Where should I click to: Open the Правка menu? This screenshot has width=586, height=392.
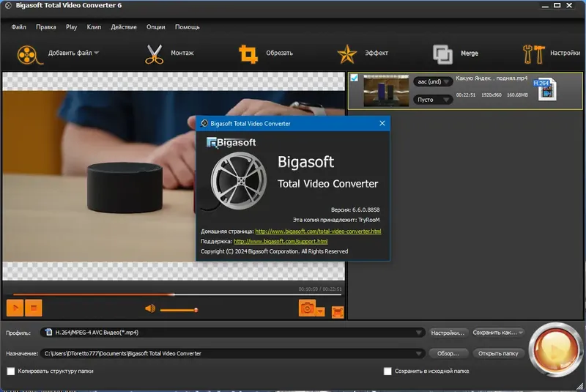pyautogui.click(x=46, y=27)
